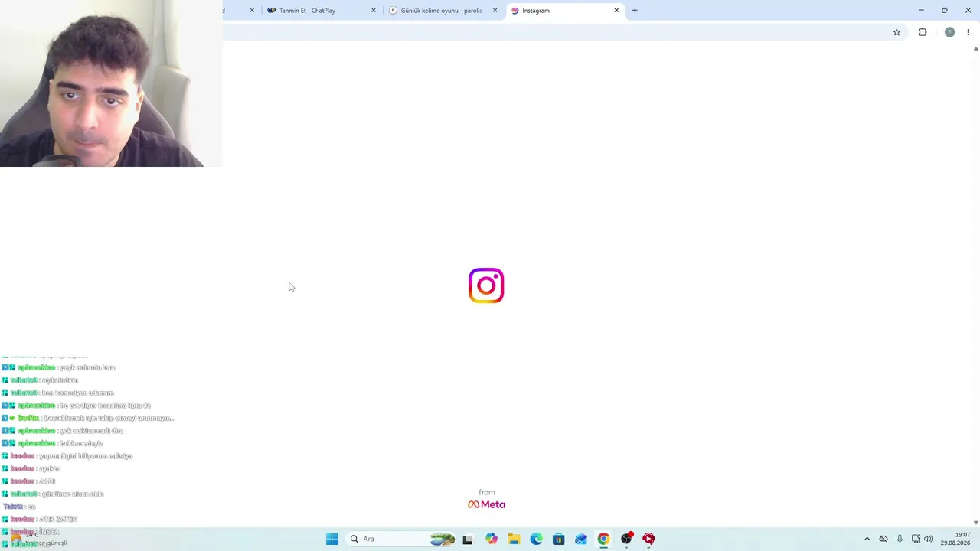980x551 pixels.
Task: Open the Chrome extensions puzzle icon
Action: (x=923, y=32)
